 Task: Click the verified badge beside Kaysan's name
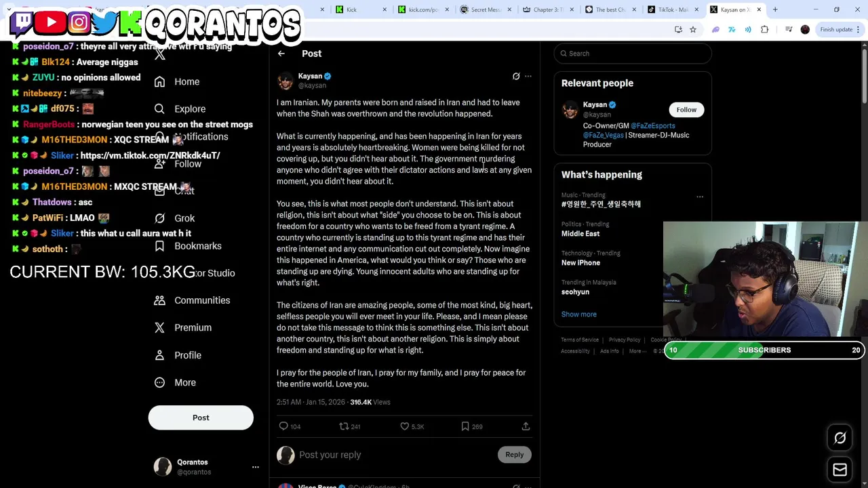(x=328, y=77)
